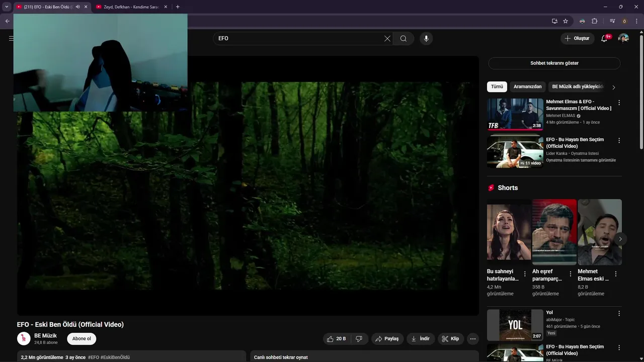The width and height of the screenshot is (644, 362).
Task: Download the video with İndir
Action: click(421, 339)
